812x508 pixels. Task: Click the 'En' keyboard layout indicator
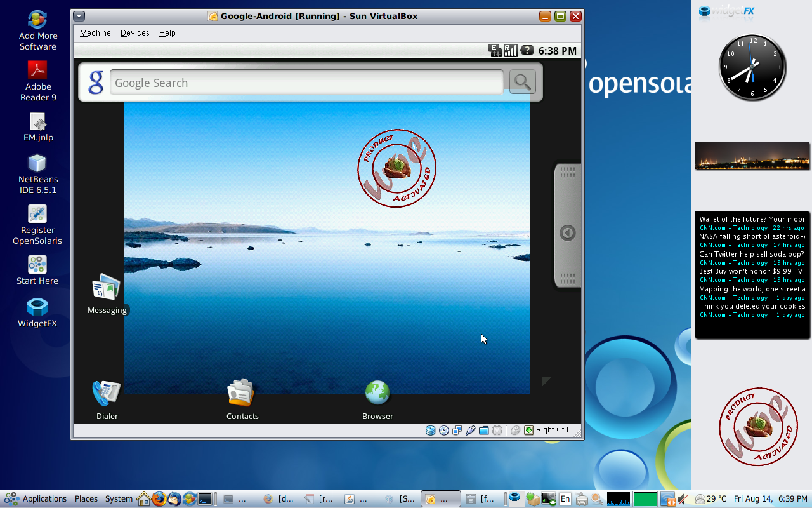click(565, 499)
